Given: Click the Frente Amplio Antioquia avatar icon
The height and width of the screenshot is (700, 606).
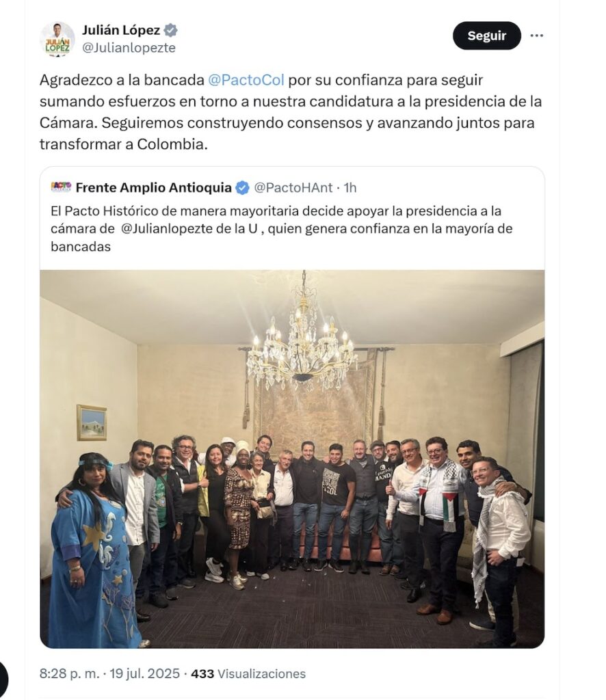Looking at the screenshot, I should click(61, 187).
